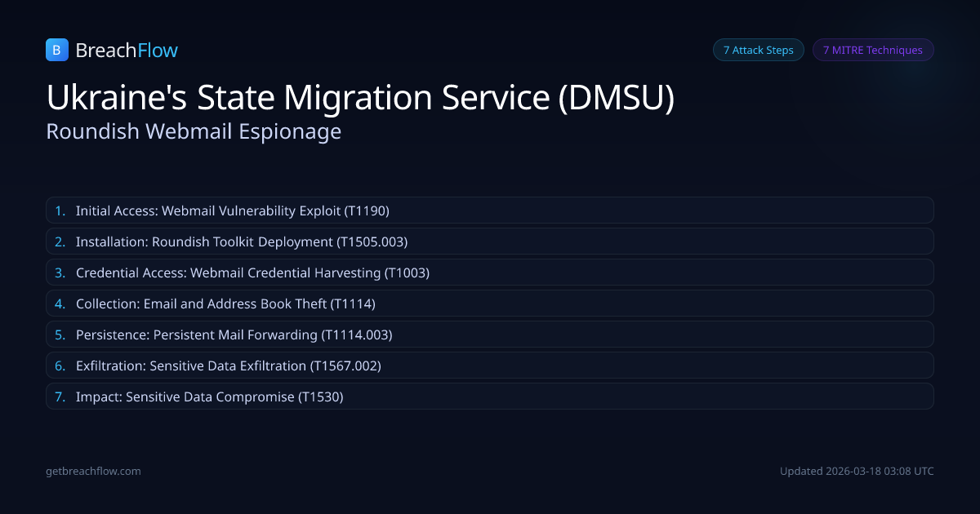Click step number 4 in the list
The width and height of the screenshot is (980, 514).
pos(60,304)
